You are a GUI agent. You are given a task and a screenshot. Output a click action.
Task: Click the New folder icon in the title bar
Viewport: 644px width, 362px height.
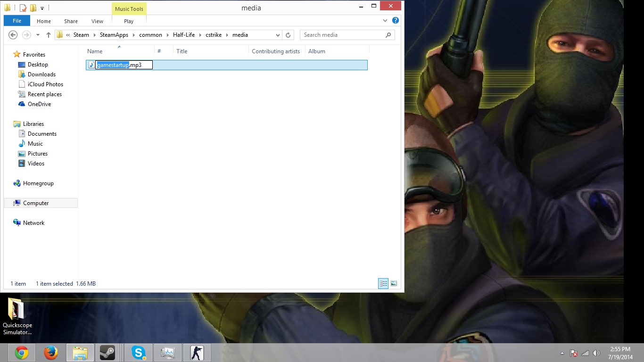[x=33, y=8]
